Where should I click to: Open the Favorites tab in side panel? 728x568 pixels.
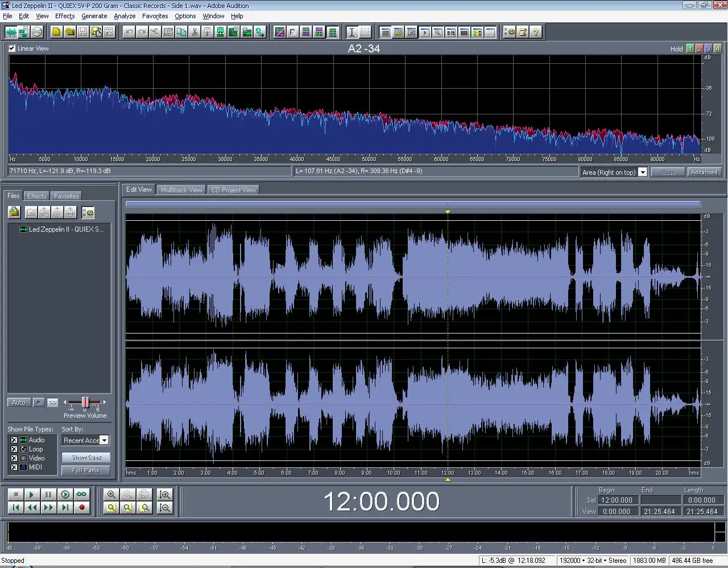(x=66, y=196)
